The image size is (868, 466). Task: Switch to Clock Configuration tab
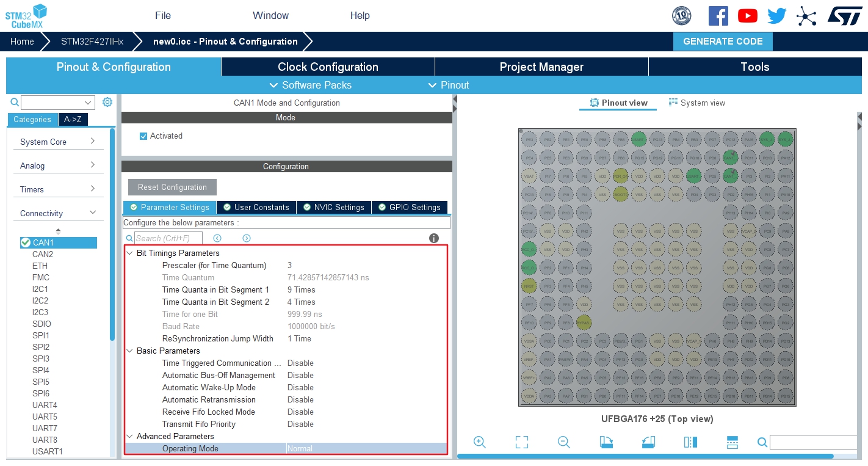(328, 67)
